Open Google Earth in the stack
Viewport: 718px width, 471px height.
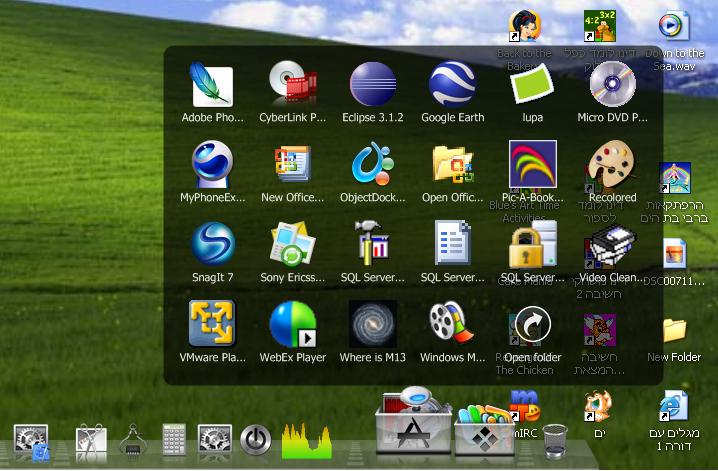pos(452,84)
